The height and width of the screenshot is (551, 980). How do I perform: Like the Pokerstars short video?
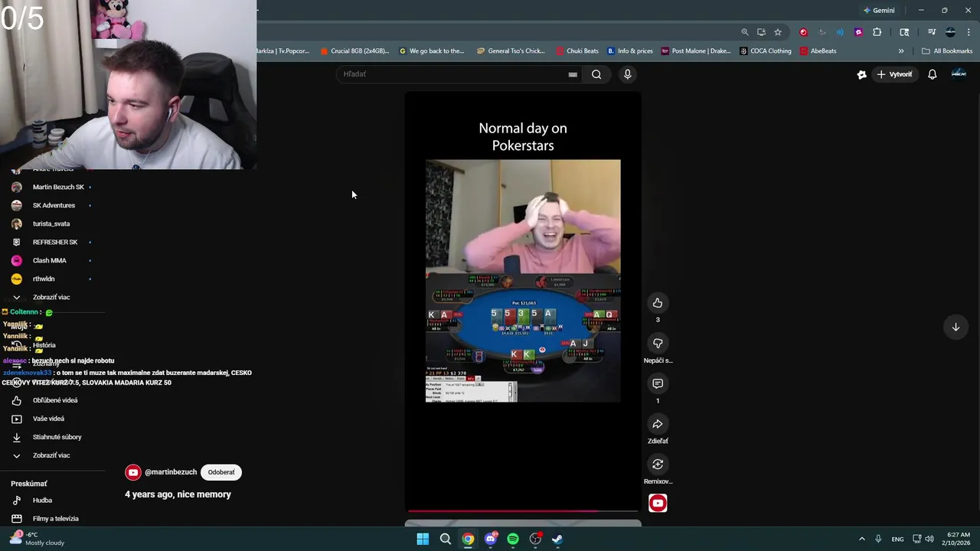pos(658,303)
